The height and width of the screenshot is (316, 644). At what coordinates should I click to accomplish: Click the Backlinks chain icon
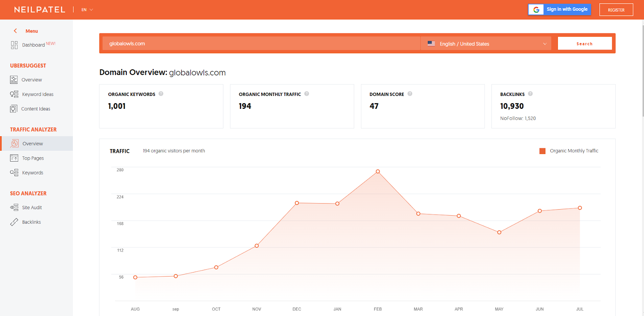14,222
